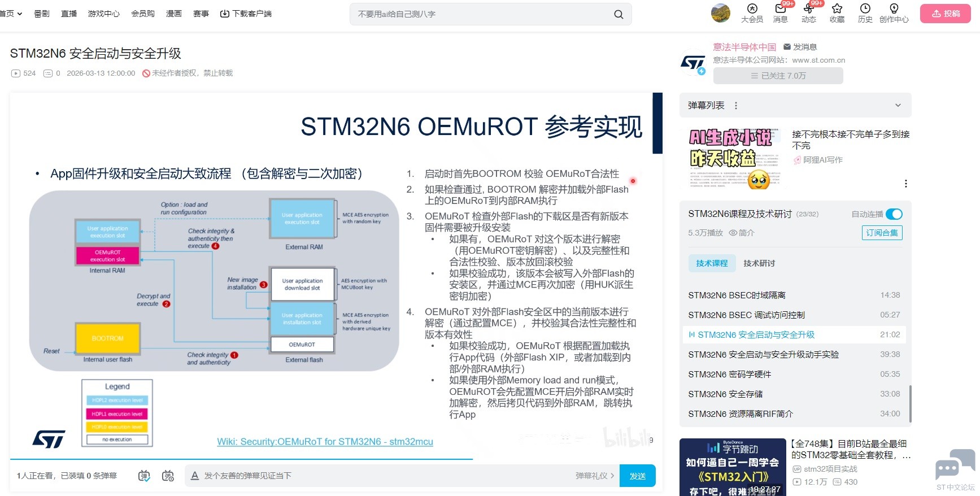Open the 已关注 7.0万 follow menu
This screenshot has width=980, height=496.
[x=778, y=76]
